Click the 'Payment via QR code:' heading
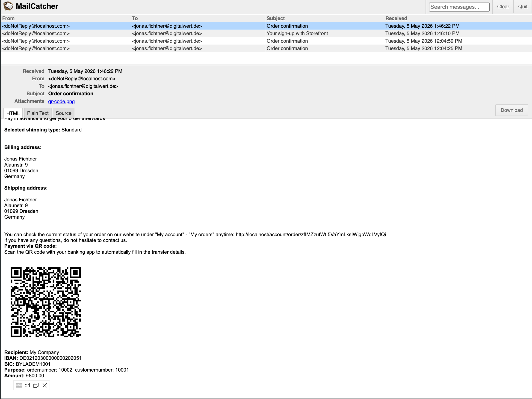The width and height of the screenshot is (532, 399). (x=31, y=246)
